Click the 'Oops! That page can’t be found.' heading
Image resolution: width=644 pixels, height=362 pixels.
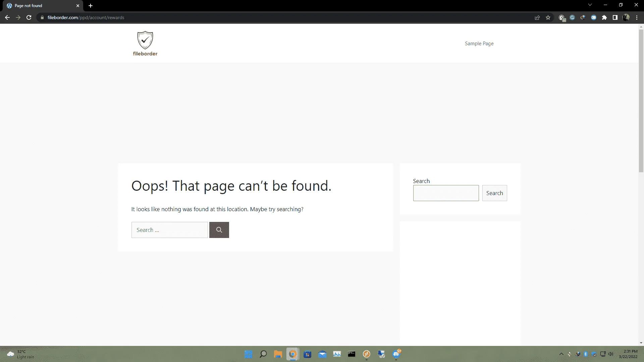(231, 186)
